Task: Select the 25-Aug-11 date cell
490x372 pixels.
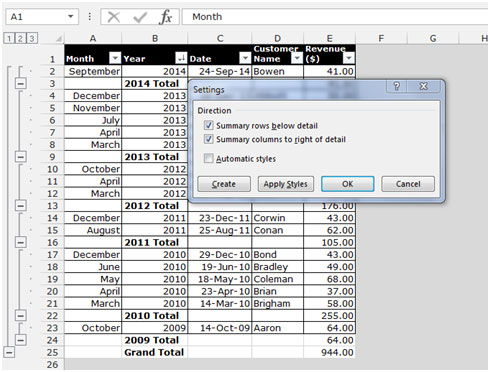Action: [220, 230]
